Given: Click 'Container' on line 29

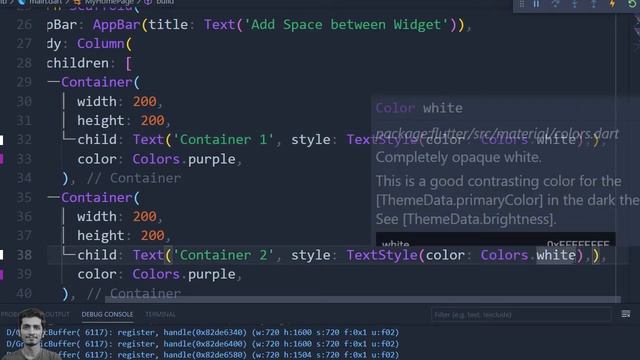Looking at the screenshot, I should [96, 82].
